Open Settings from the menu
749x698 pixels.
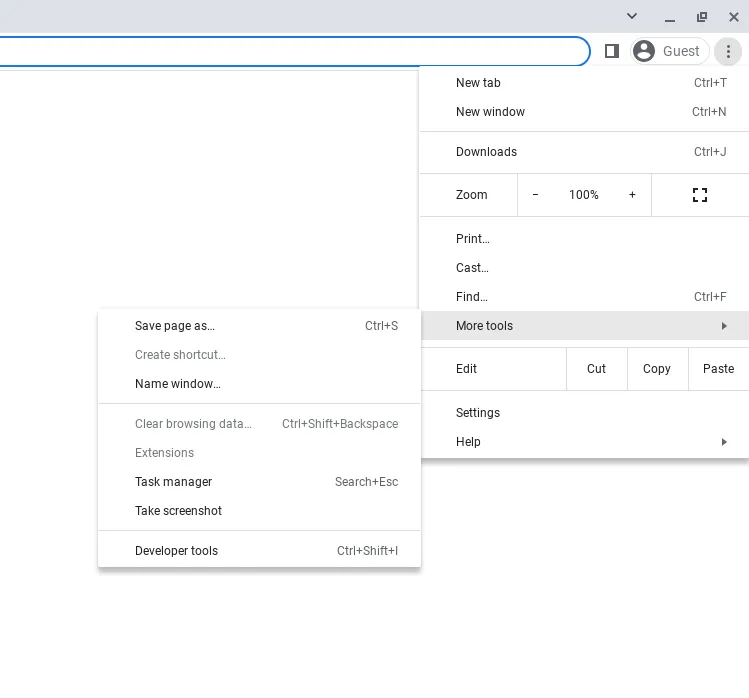point(584,413)
